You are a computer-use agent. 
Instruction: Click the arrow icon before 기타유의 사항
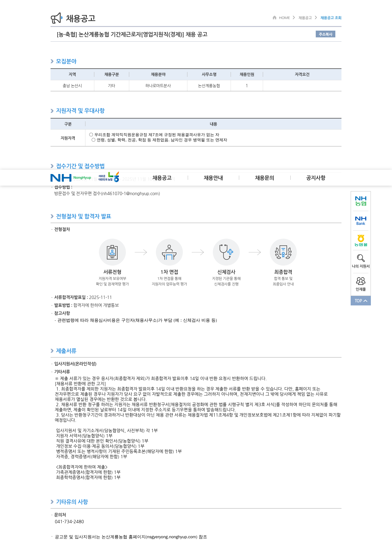point(52,502)
